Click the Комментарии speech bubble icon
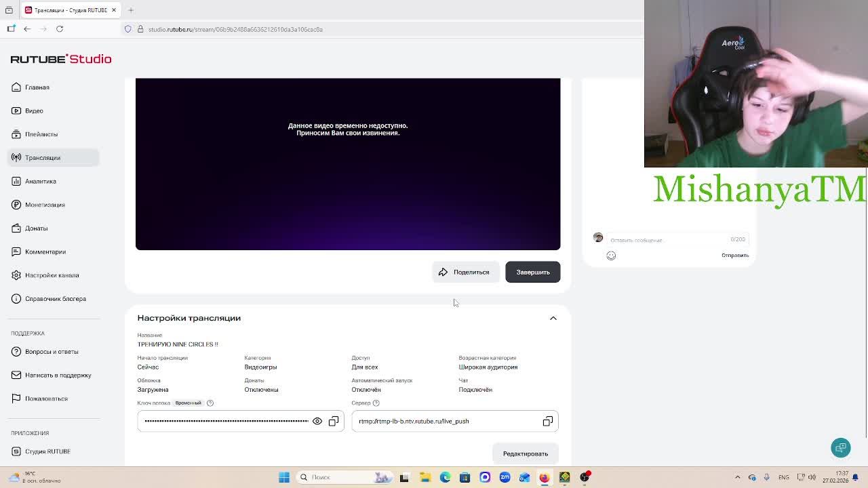The image size is (868, 488). (x=16, y=251)
